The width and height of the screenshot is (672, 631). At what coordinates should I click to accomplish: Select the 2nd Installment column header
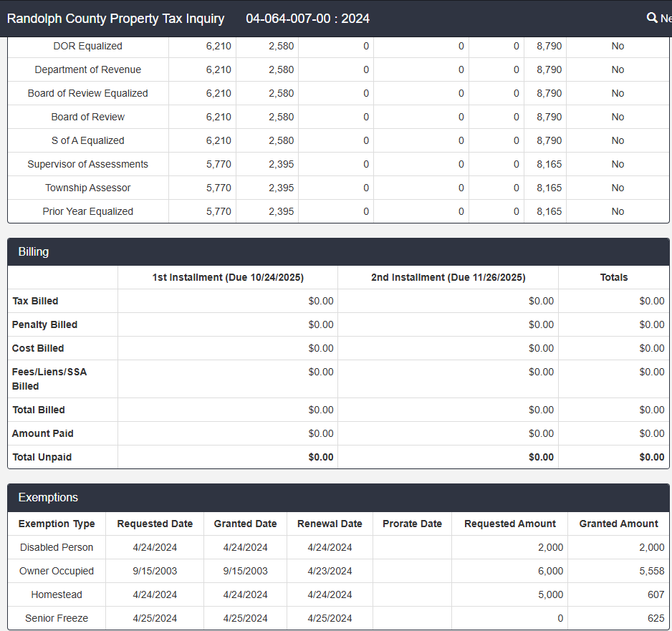click(448, 277)
